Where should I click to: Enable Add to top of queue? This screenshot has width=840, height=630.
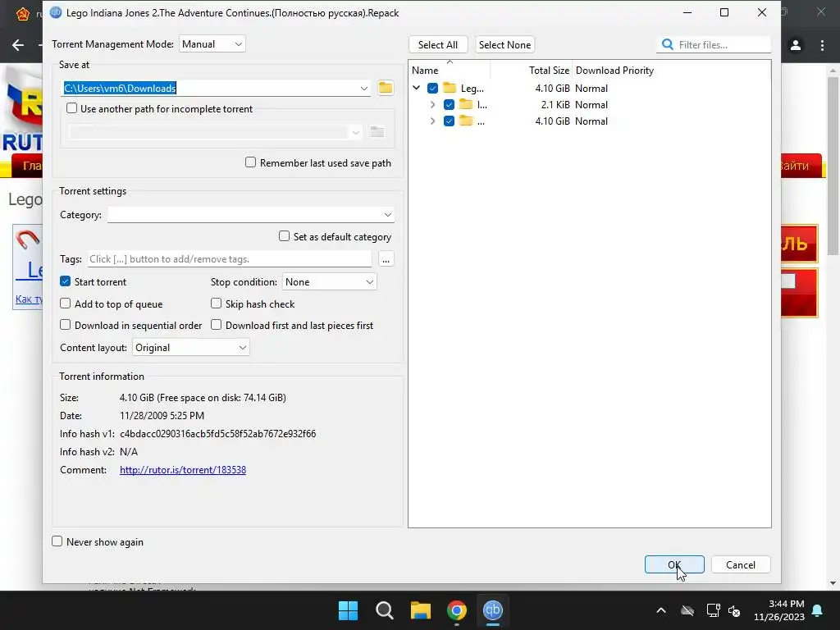click(66, 304)
